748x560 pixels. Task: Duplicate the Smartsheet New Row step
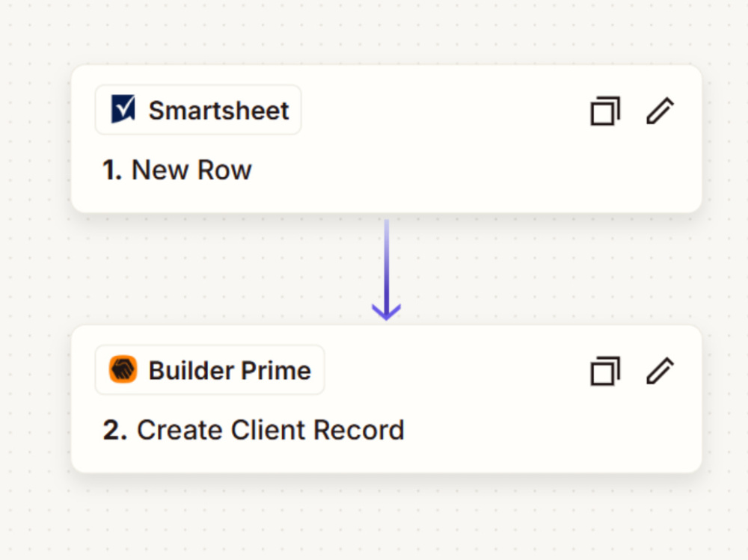point(605,111)
